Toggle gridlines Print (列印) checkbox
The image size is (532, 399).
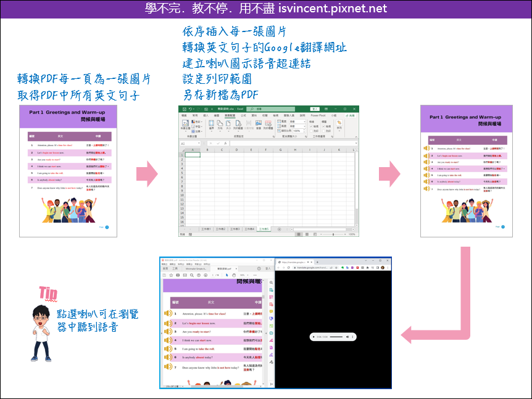312,131
